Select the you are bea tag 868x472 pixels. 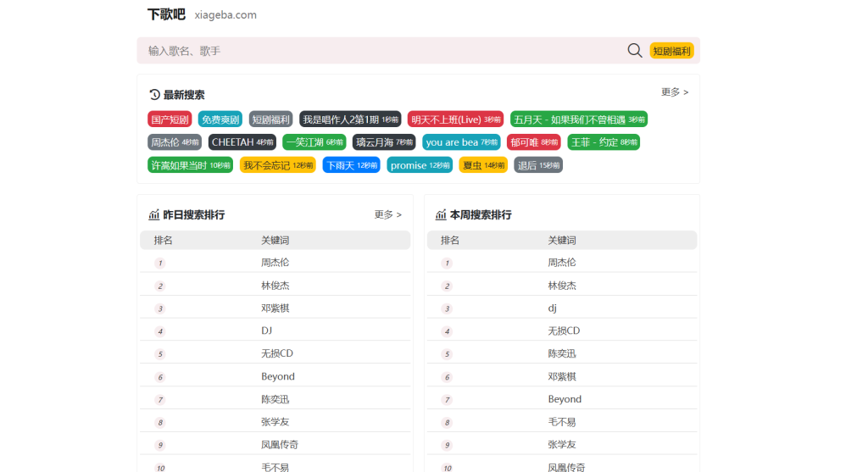[461, 142]
